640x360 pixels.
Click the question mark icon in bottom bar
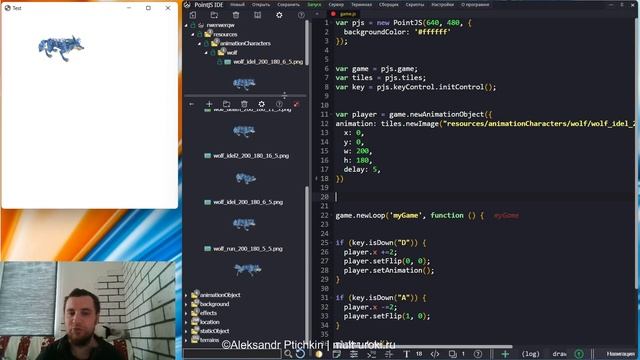(478, 354)
